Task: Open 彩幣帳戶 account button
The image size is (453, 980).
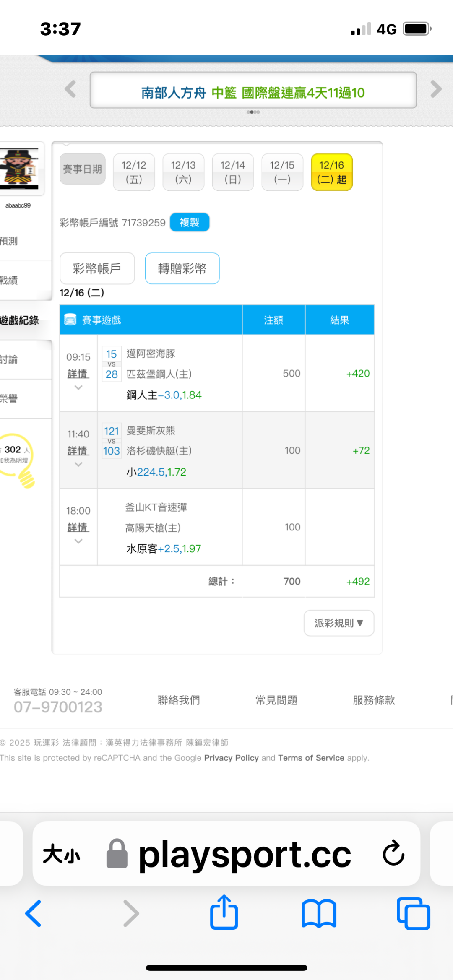Action: [97, 268]
